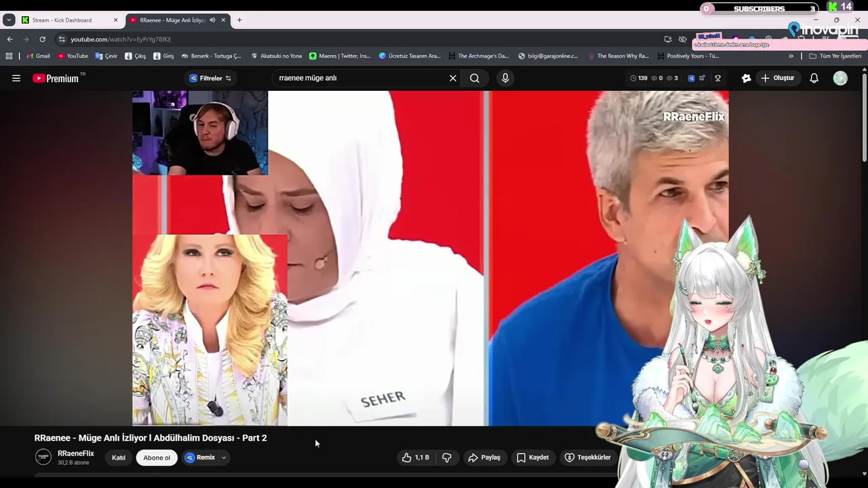The image size is (868, 488).
Task: Open the Çevir translate bookmark
Action: click(106, 56)
